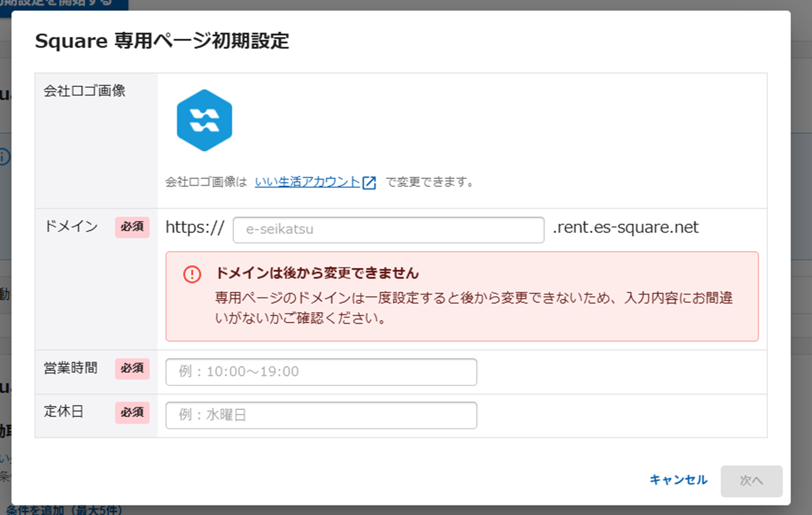The image size is (812, 515).
Task: Click the company logo hexagon image
Action: pos(205,120)
